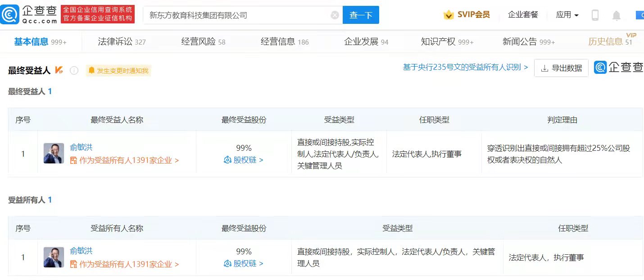Click 穿透识别出直接或间接 reason text
The height and width of the screenshot is (280, 644).
pyautogui.click(x=559, y=154)
